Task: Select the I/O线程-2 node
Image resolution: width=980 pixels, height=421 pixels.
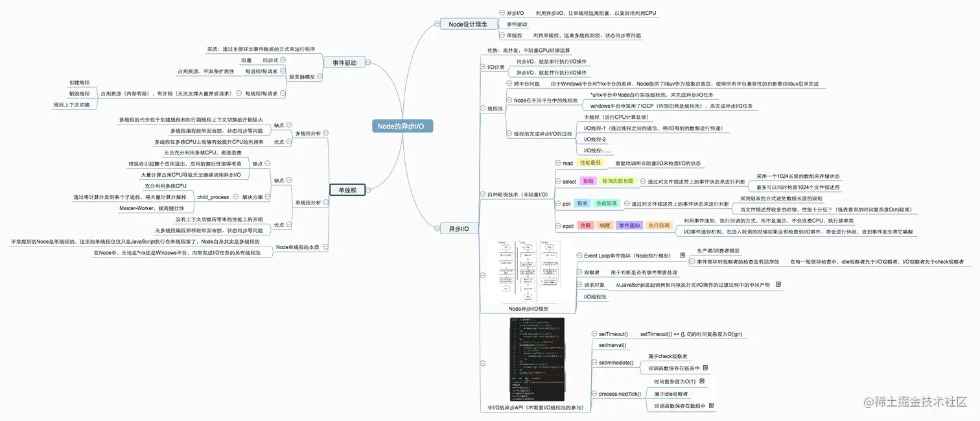Action: pyautogui.click(x=595, y=139)
